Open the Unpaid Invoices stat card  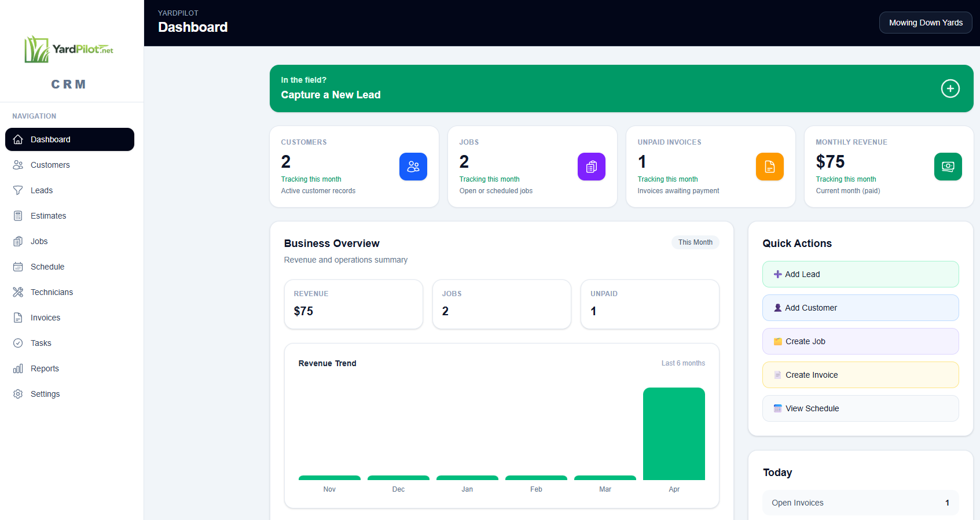click(x=711, y=167)
